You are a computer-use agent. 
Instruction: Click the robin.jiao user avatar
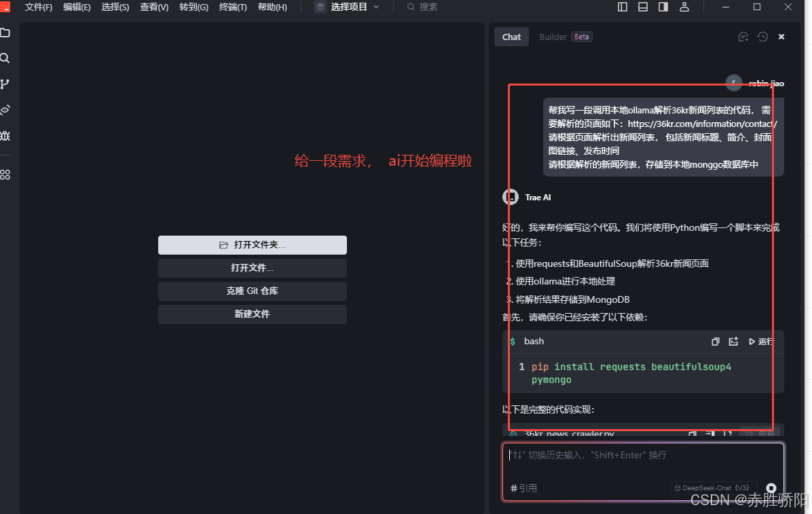(734, 83)
